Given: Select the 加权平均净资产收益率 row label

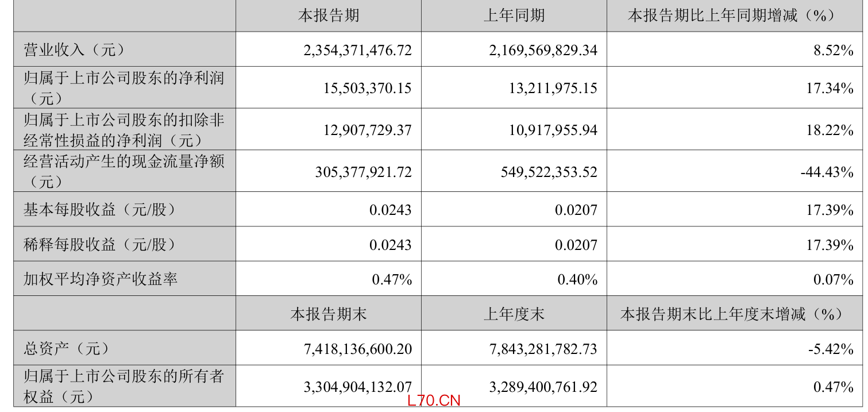Looking at the screenshot, I should pyautogui.click(x=100, y=279).
